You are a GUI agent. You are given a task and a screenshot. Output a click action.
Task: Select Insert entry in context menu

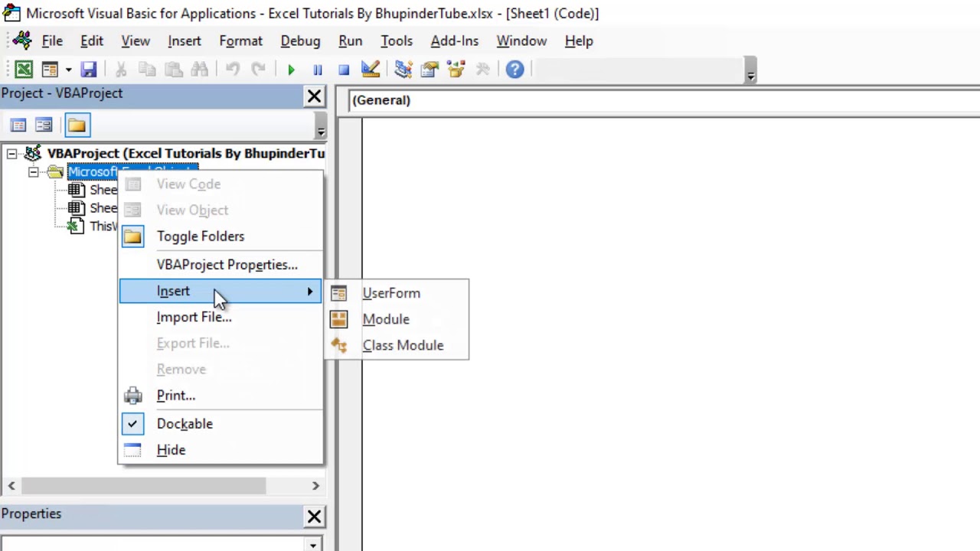pyautogui.click(x=220, y=292)
